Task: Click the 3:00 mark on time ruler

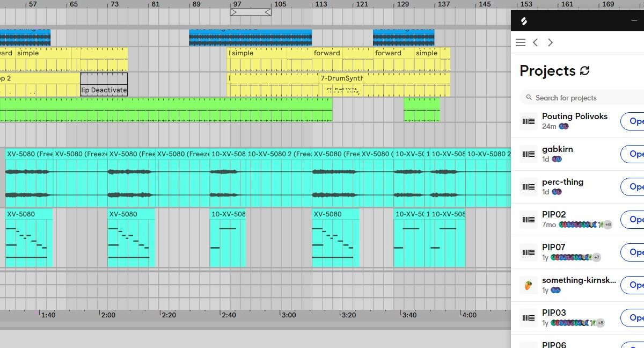Action: [289, 315]
